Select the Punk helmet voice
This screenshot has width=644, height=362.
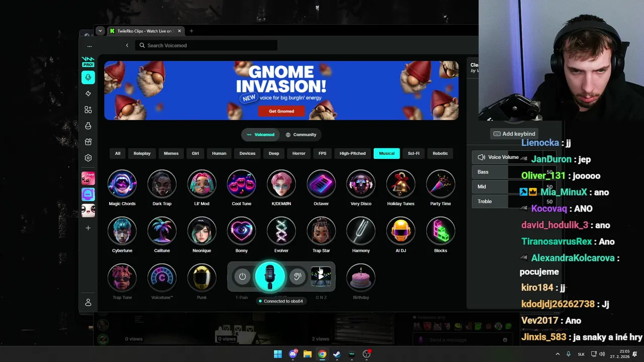pos(202,278)
